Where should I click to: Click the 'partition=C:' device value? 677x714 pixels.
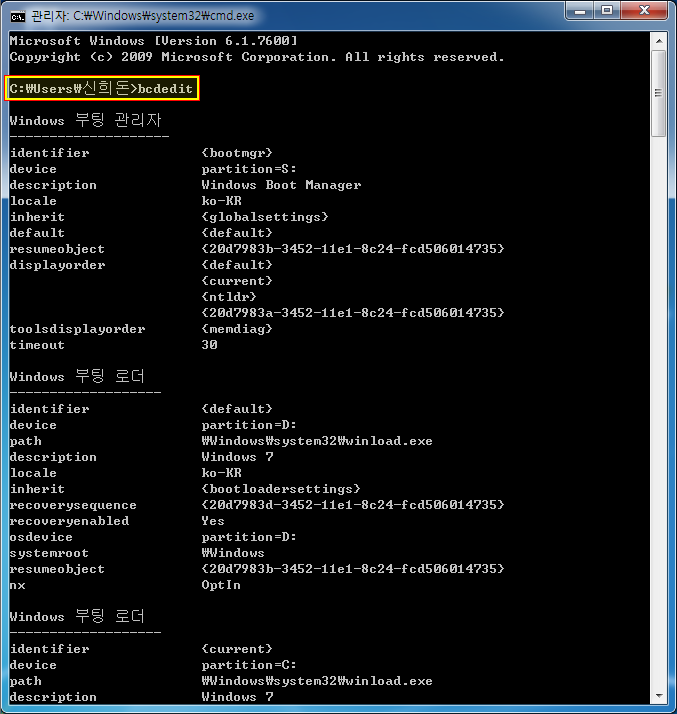point(249,665)
